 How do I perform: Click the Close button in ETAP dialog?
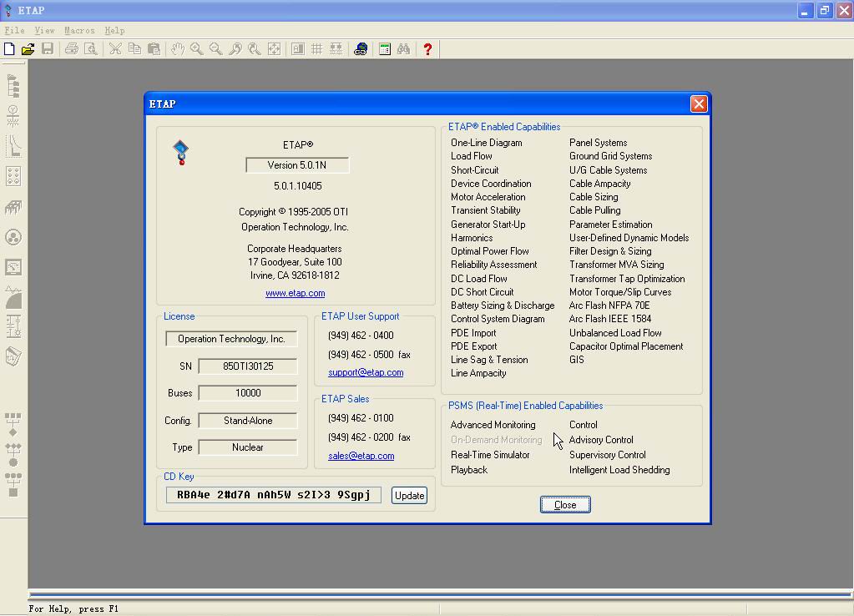[x=565, y=505]
